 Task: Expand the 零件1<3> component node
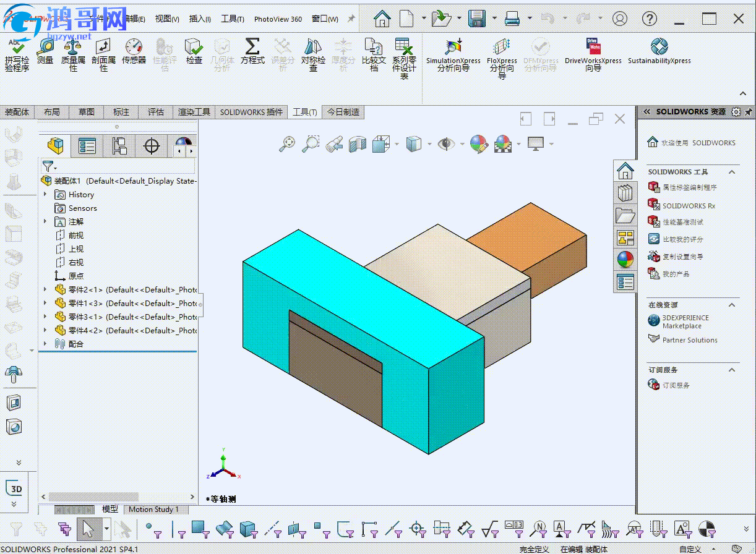[45, 303]
